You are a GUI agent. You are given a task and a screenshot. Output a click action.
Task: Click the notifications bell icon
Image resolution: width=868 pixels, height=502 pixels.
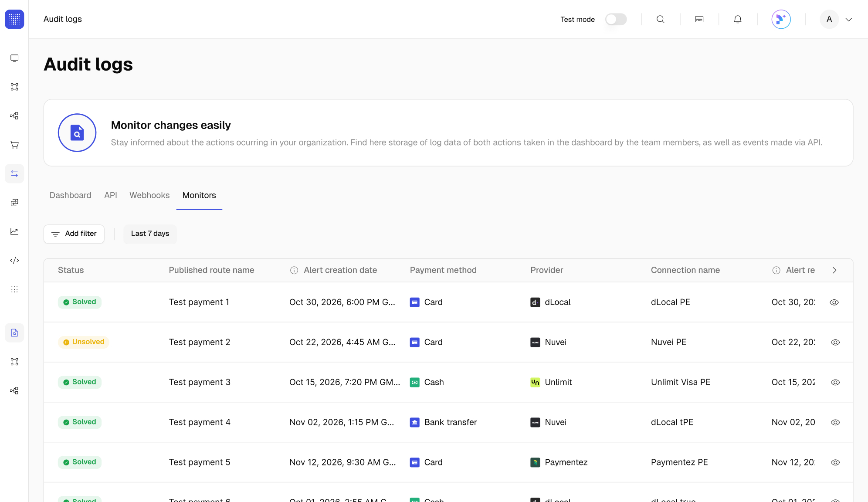(738, 19)
